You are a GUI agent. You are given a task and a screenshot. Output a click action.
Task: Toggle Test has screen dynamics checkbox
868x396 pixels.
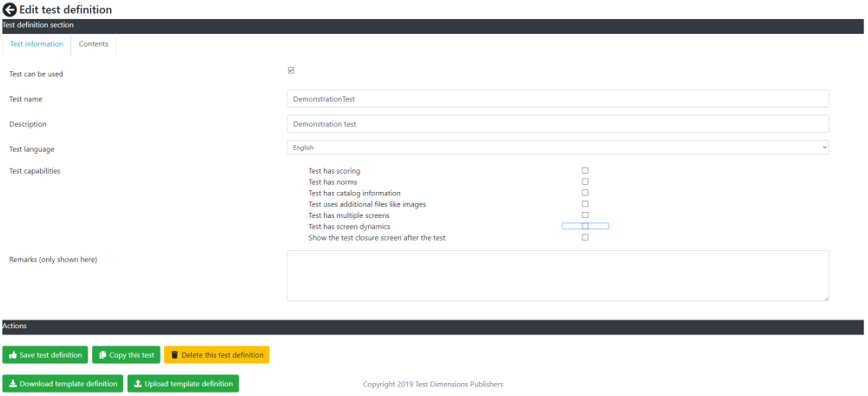click(585, 226)
